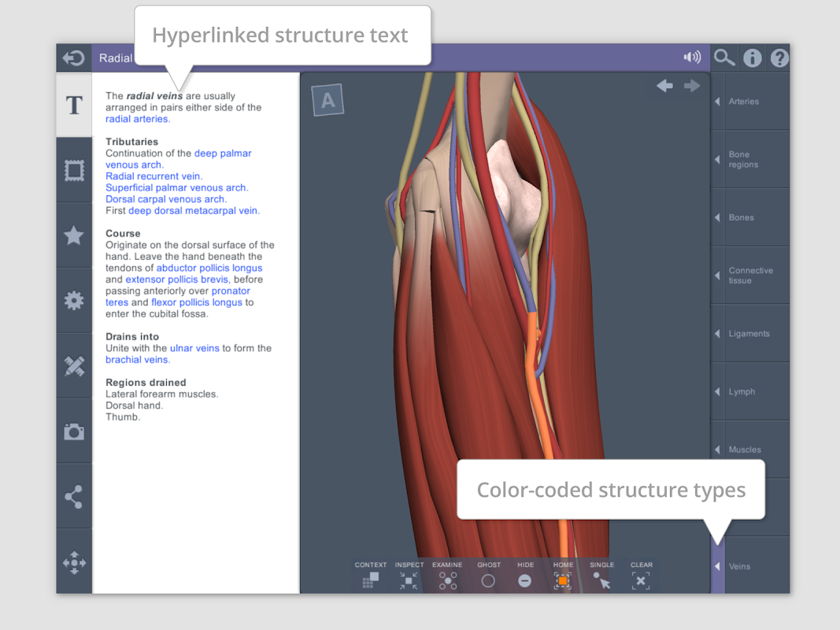The width and height of the screenshot is (840, 630).
Task: Toggle the Ghost mode
Action: pos(488,580)
